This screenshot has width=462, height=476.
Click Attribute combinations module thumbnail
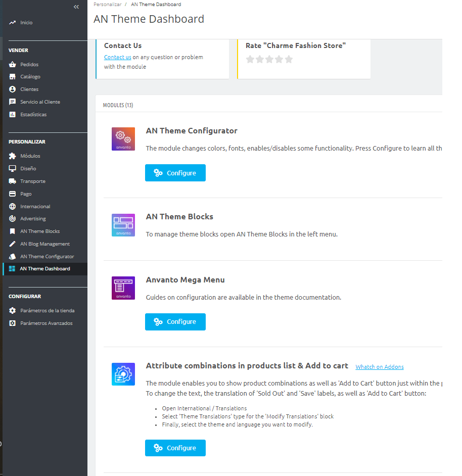[x=123, y=374]
